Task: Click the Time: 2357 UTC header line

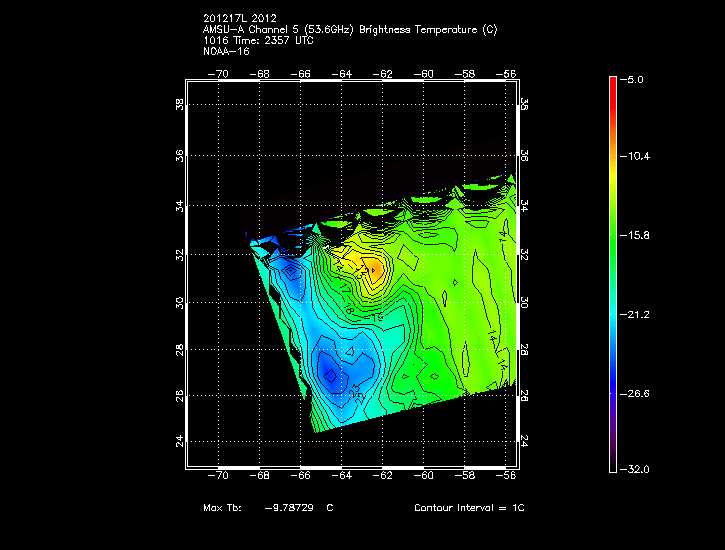Action: pyautogui.click(x=263, y=40)
